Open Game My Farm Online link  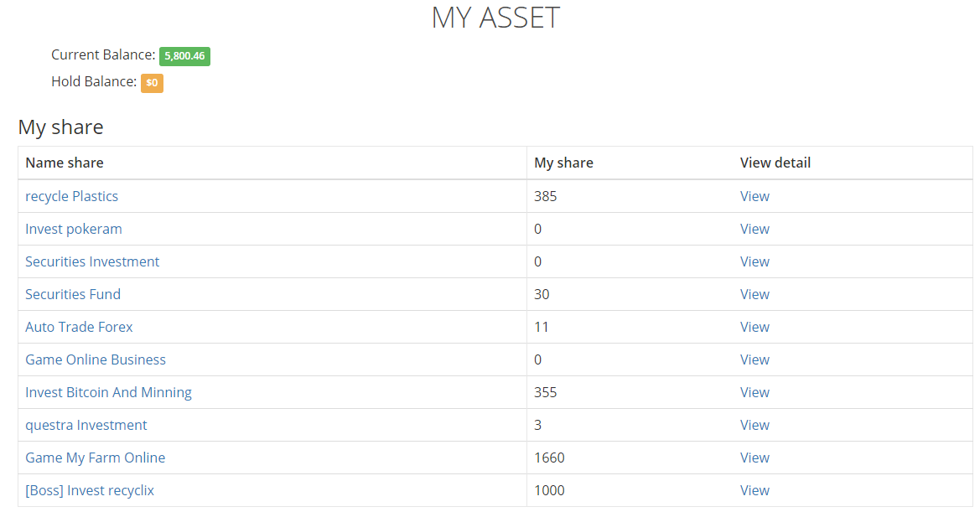pyautogui.click(x=95, y=458)
